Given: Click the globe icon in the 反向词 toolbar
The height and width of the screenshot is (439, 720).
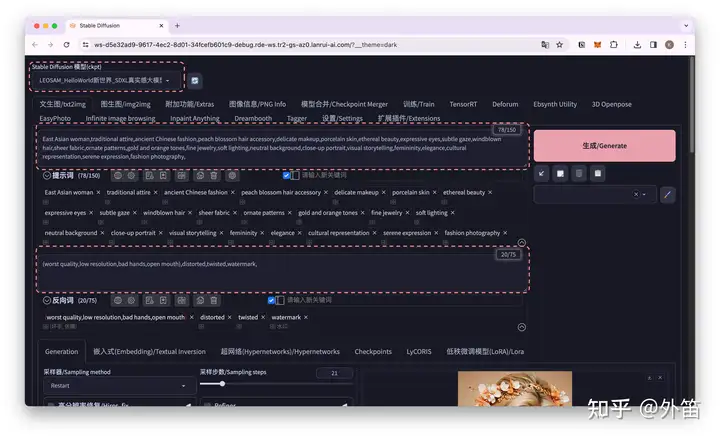Looking at the screenshot, I should [x=118, y=300].
